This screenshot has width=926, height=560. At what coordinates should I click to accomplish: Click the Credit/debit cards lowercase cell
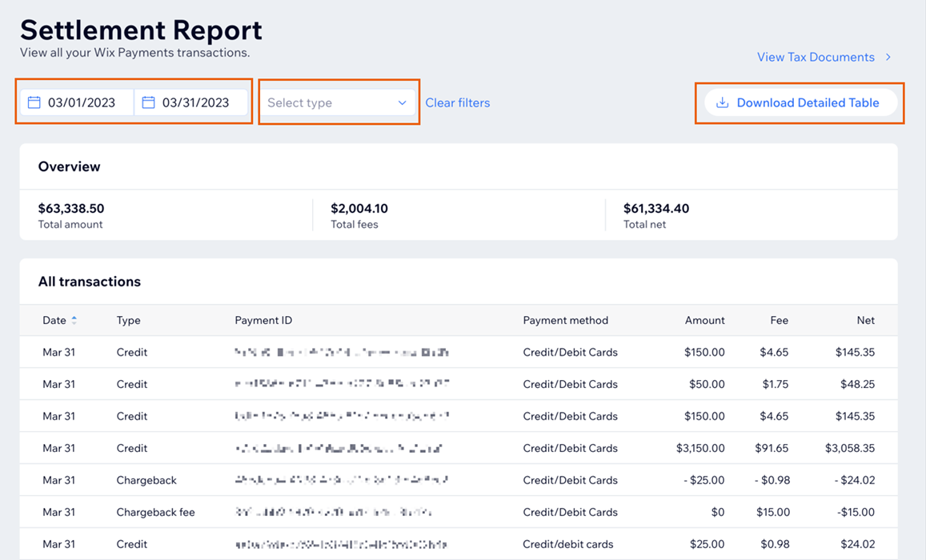pyautogui.click(x=568, y=544)
